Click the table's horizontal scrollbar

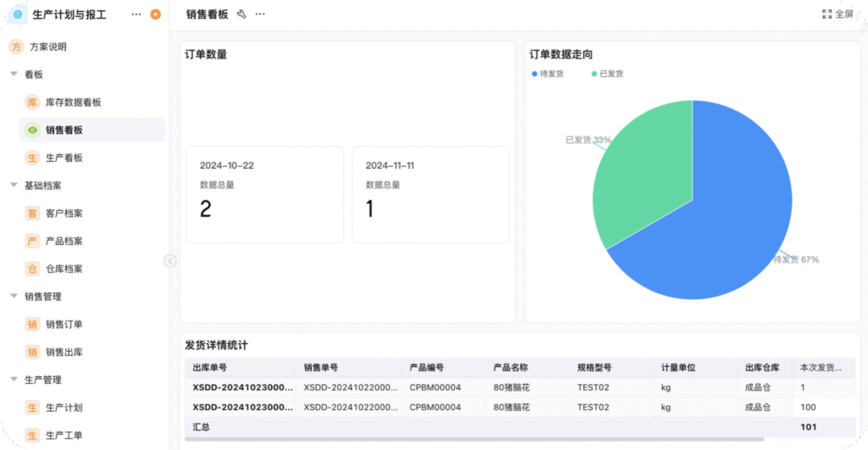tap(475, 439)
